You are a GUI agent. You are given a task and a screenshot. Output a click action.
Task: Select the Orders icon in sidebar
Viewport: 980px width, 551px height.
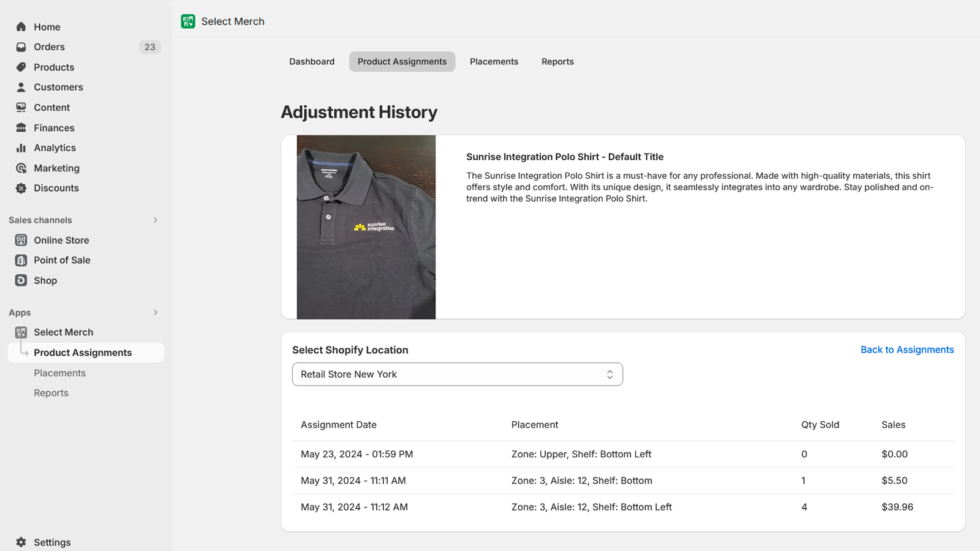pos(21,47)
